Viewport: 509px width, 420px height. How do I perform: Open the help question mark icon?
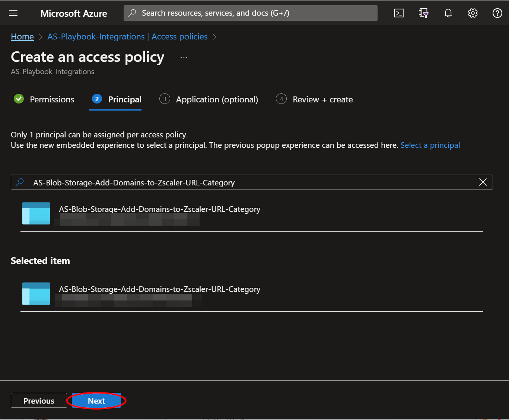click(x=497, y=13)
